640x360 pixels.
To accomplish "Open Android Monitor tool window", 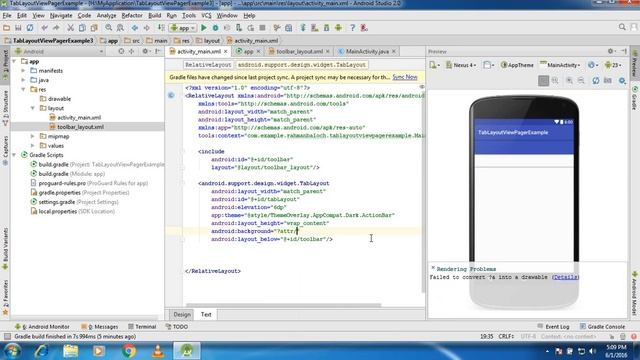I will click(42, 327).
